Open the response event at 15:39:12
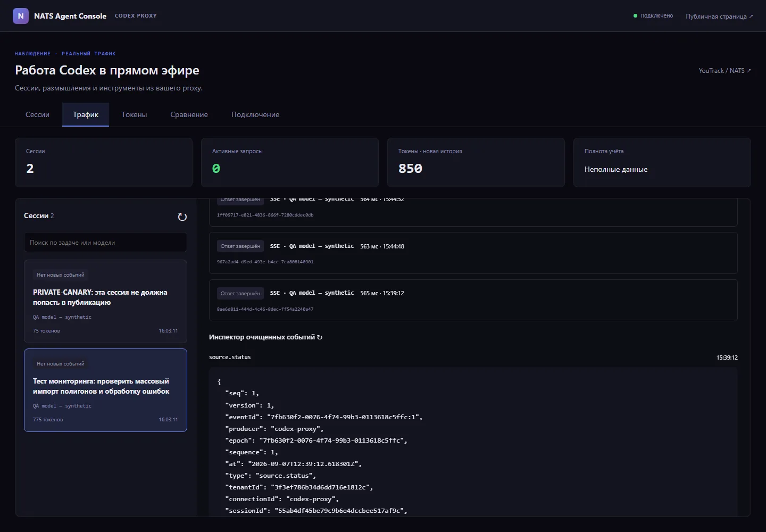Image resolution: width=766 pixels, height=532 pixels. (x=473, y=300)
